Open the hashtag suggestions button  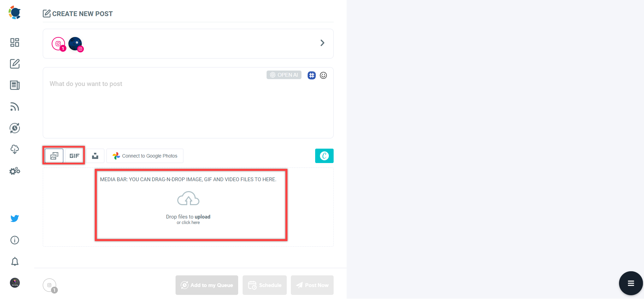[x=311, y=75]
